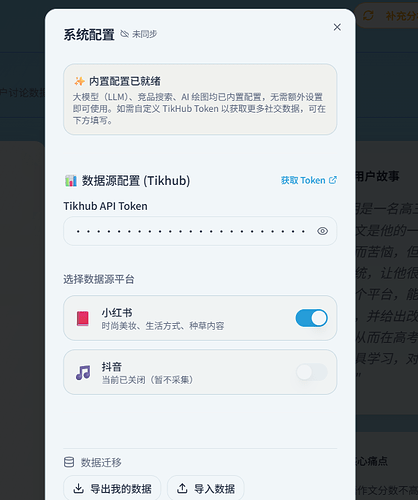Click the database icon beside 数据迁移

(x=69, y=462)
